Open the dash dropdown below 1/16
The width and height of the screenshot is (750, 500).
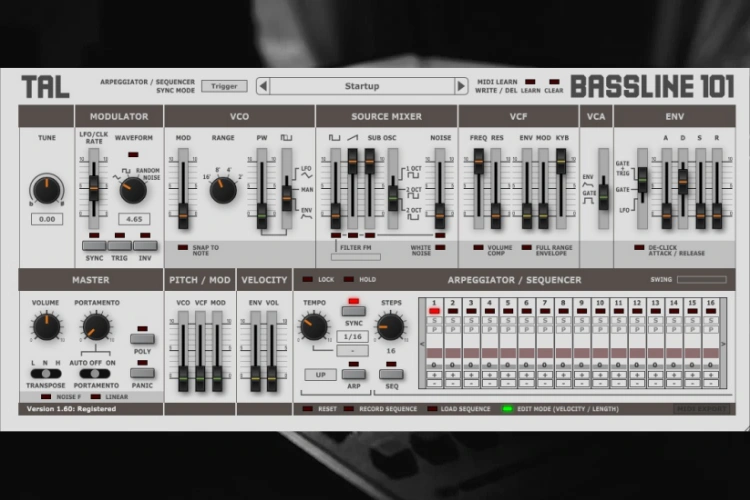coord(353,351)
